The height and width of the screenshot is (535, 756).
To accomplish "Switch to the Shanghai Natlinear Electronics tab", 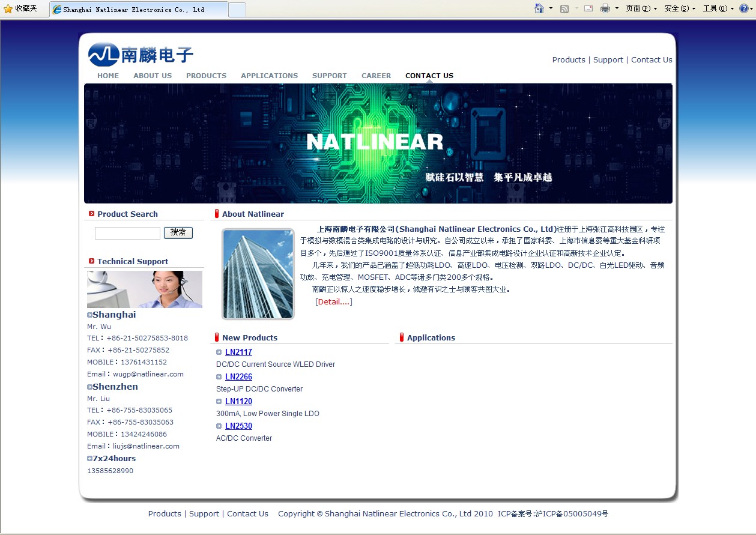I will [x=139, y=10].
